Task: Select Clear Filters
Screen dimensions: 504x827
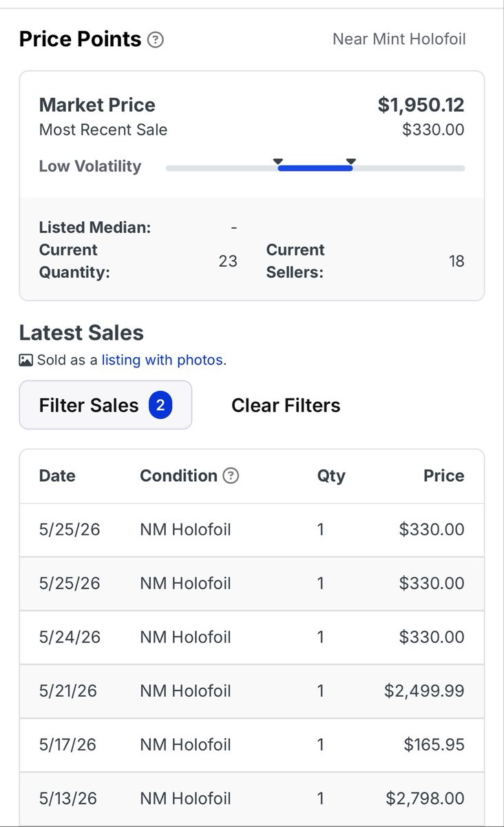Action: [286, 405]
